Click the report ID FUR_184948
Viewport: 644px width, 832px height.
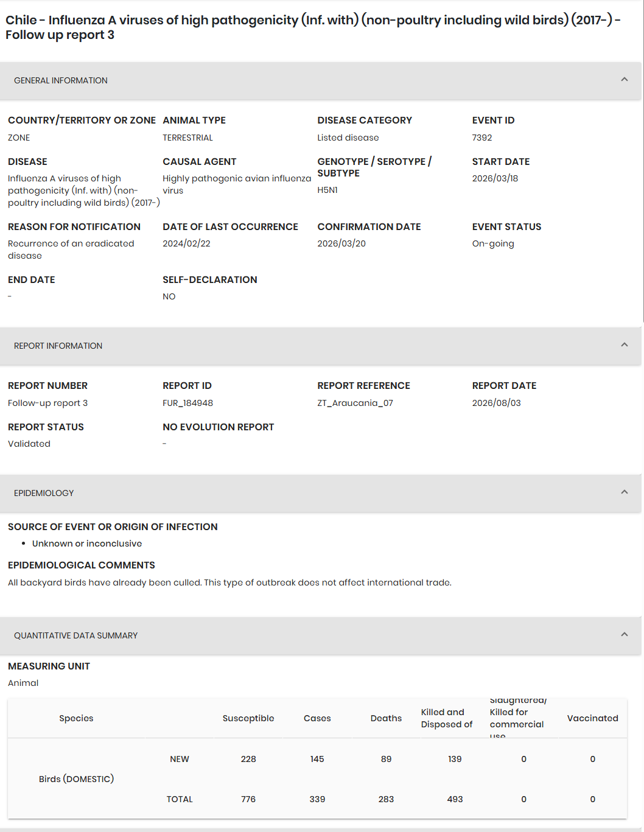point(187,403)
